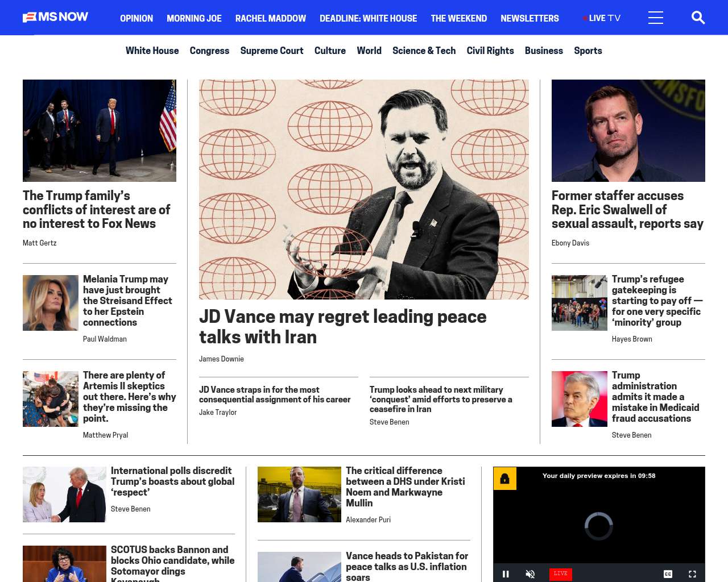The image size is (728, 582).
Task: Click the 'Your daily preview expires' notice
Action: click(x=599, y=476)
